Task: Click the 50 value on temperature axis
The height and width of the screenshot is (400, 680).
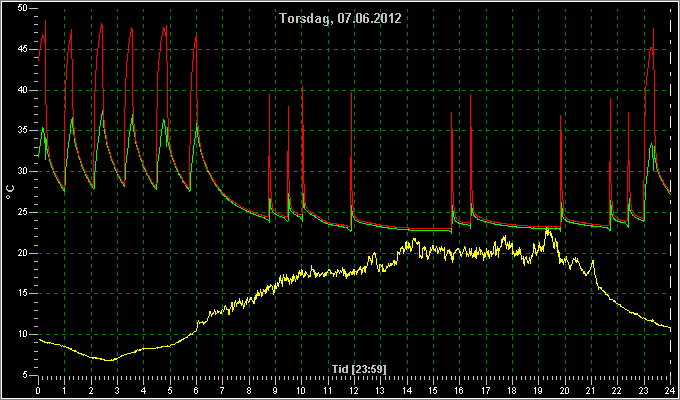Action: 22,8
